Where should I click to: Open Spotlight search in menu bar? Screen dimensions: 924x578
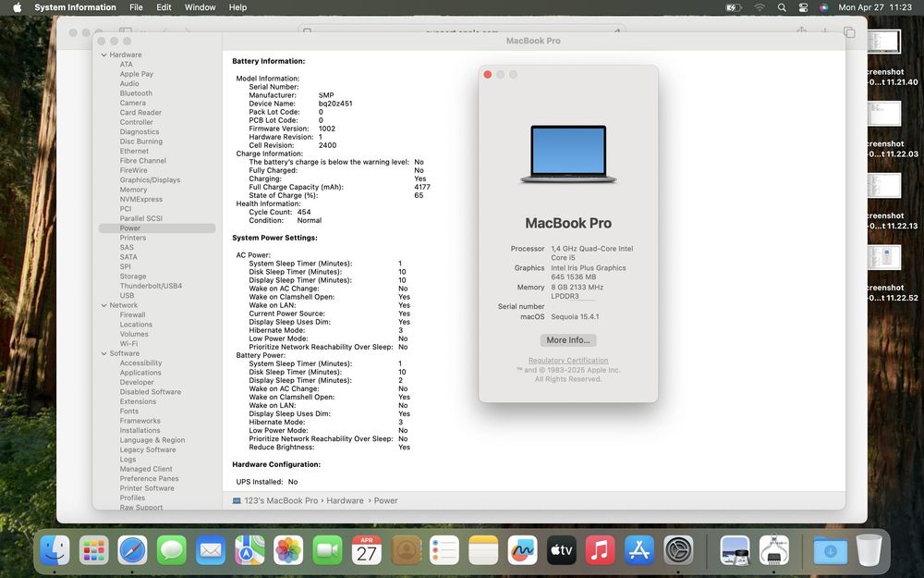[782, 7]
